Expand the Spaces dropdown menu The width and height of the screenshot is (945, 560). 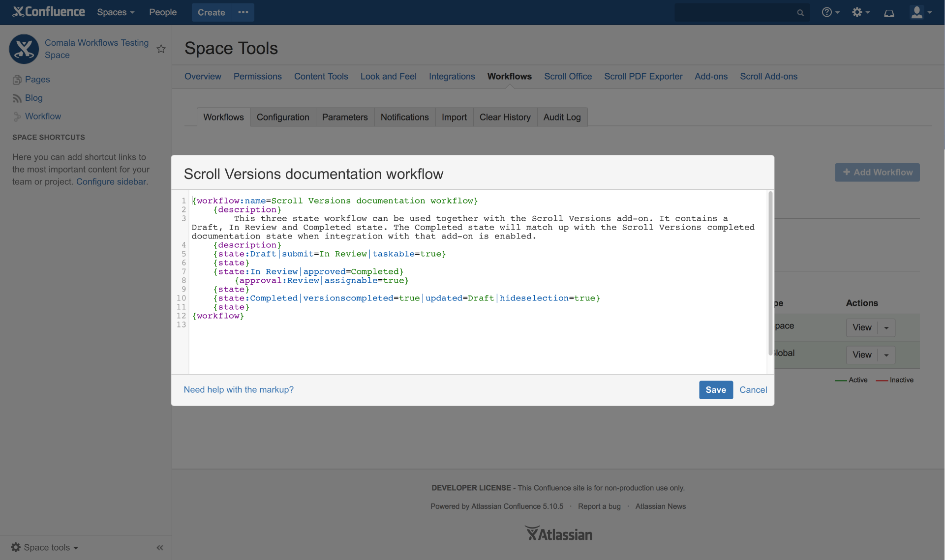pos(116,12)
